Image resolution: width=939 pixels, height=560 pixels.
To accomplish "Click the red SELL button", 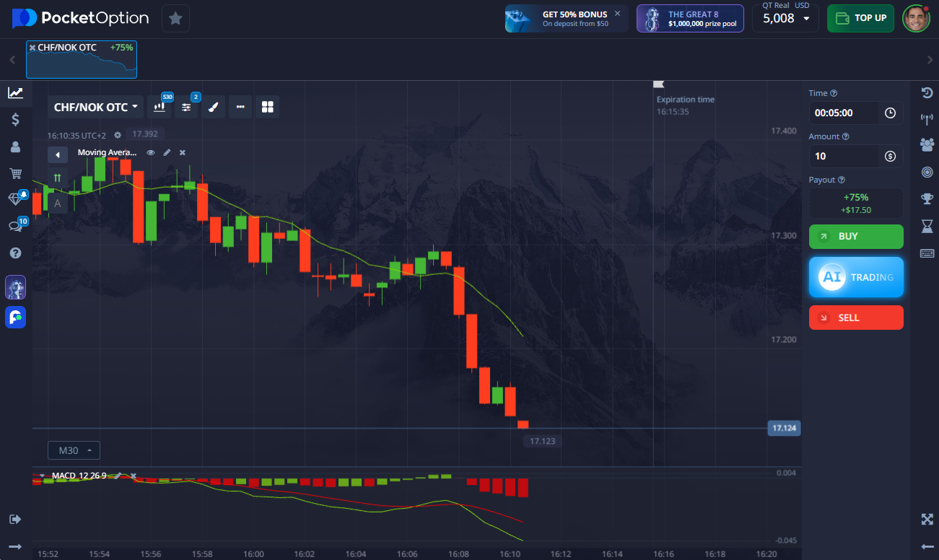I will click(x=856, y=318).
